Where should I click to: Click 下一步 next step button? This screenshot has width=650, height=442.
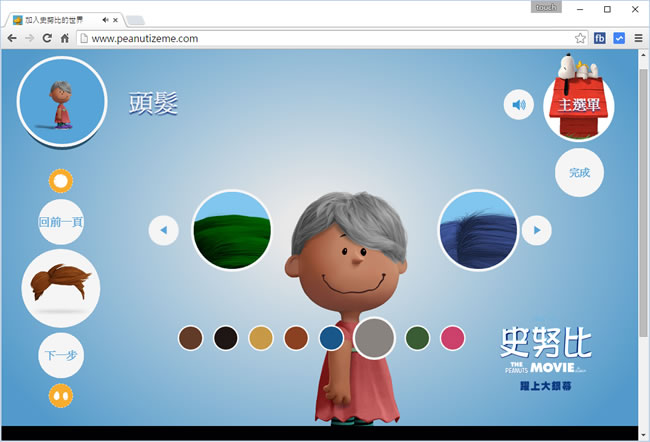click(x=61, y=355)
